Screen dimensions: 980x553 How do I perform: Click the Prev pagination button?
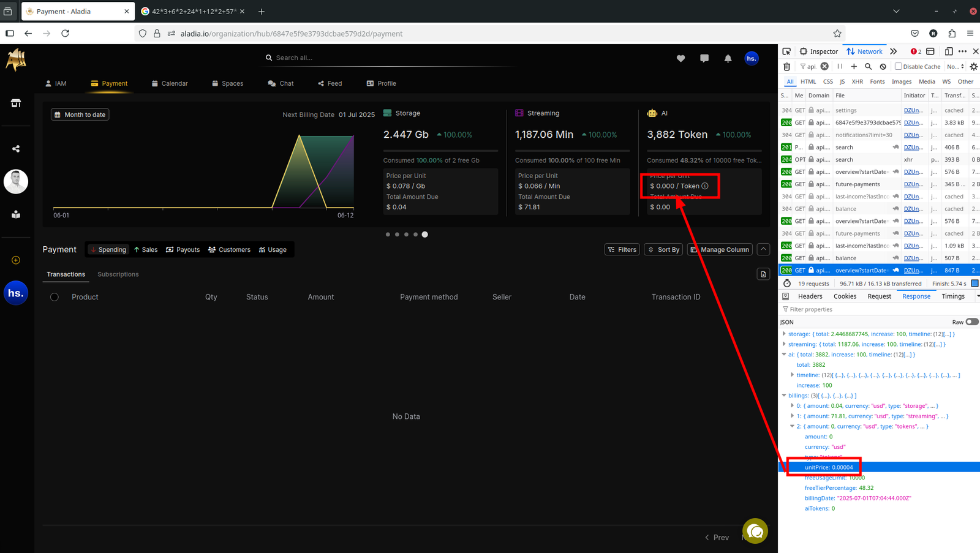click(717, 538)
